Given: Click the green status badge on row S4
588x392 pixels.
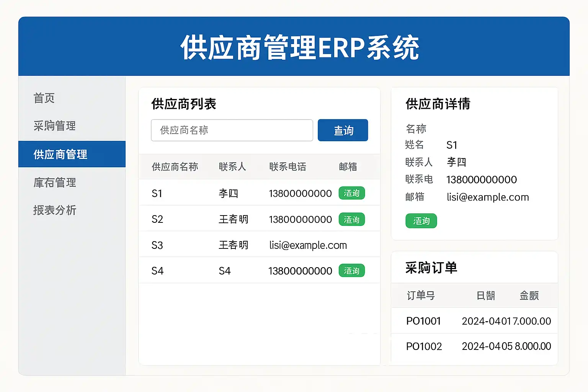Looking at the screenshot, I should pos(351,271).
